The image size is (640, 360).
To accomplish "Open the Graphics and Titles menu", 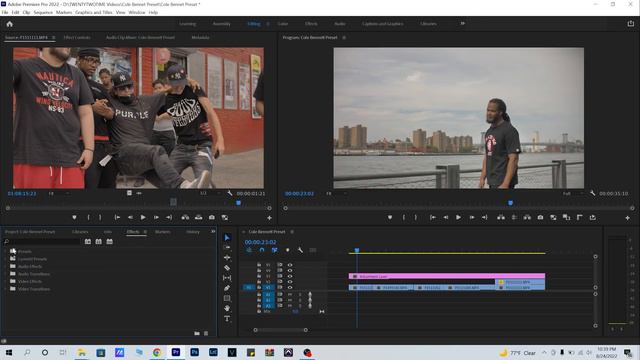I will pyautogui.click(x=93, y=12).
